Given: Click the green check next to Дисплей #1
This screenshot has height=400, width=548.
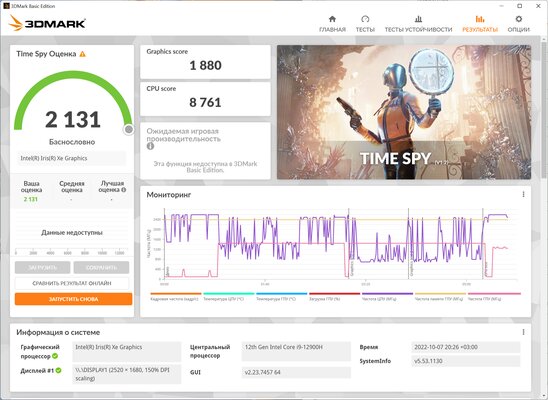Looking at the screenshot, I should 58,370.
